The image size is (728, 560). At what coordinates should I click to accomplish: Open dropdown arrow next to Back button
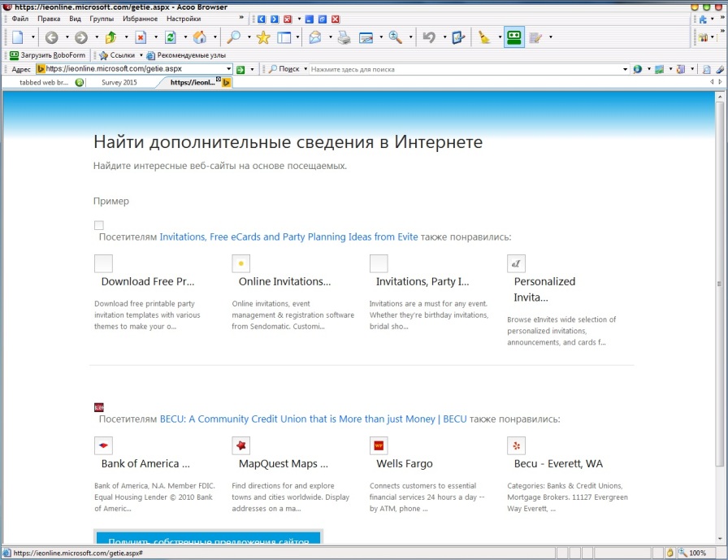click(67, 37)
